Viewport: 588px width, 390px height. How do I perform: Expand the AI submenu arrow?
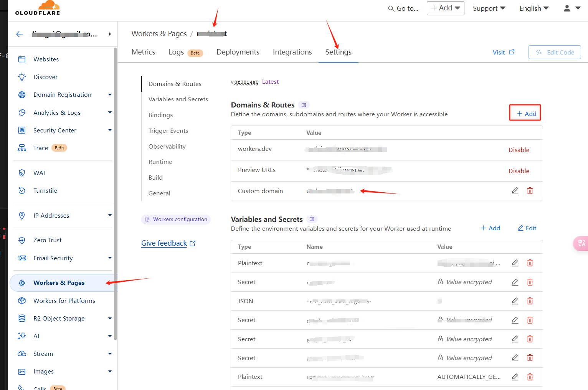click(110, 336)
